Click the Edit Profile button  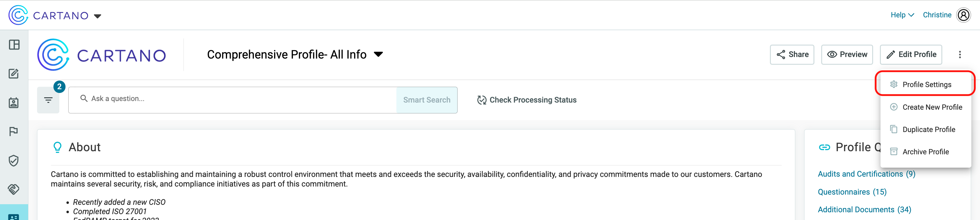(x=911, y=55)
